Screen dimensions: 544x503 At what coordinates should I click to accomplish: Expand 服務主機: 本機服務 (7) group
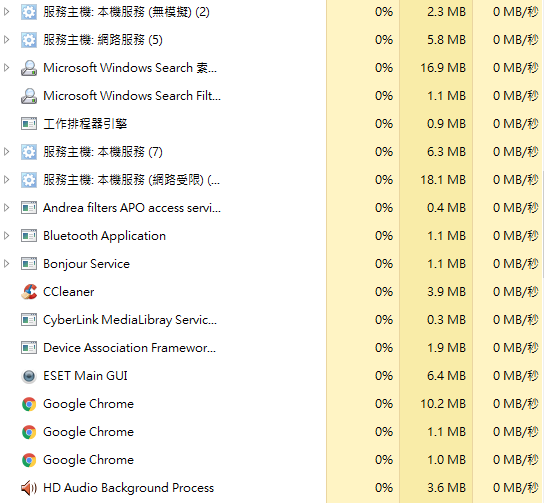[6, 152]
